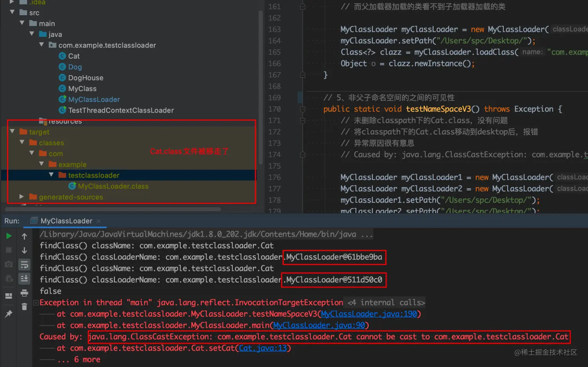Collapse the main folder
This screenshot has width=588, height=367.
click(22, 23)
